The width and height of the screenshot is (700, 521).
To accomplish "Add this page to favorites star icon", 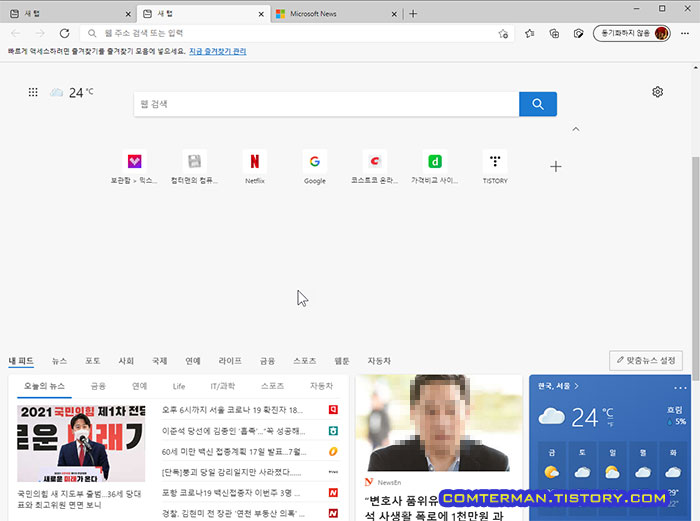I will click(503, 33).
